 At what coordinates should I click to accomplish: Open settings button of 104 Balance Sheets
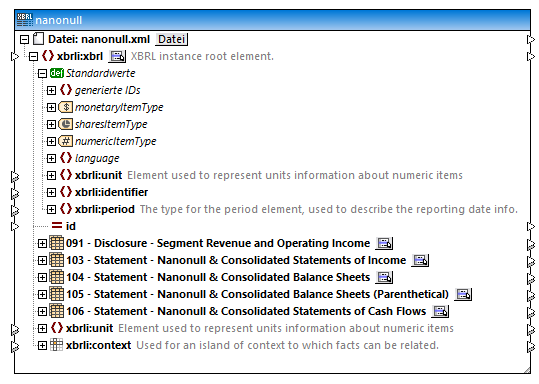point(384,277)
